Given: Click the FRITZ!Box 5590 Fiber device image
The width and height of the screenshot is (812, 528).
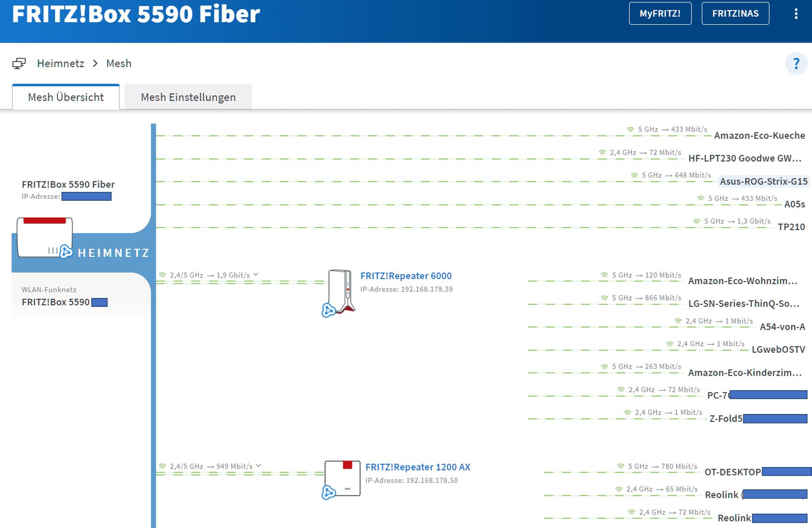Looking at the screenshot, I should 45,237.
